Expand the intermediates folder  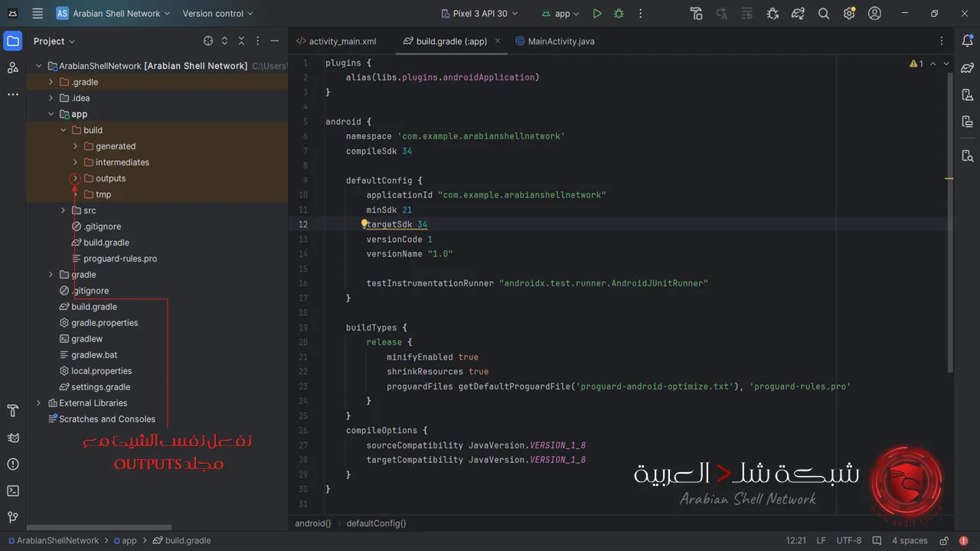[76, 162]
